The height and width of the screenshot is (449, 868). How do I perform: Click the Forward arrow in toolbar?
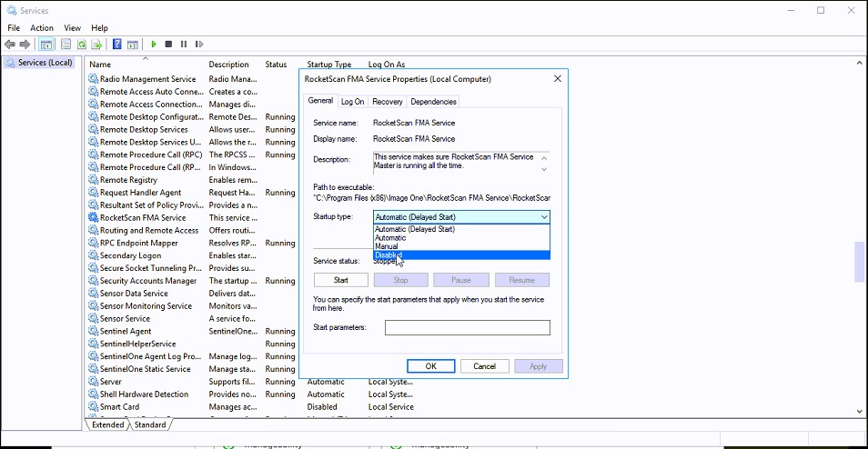pyautogui.click(x=25, y=45)
